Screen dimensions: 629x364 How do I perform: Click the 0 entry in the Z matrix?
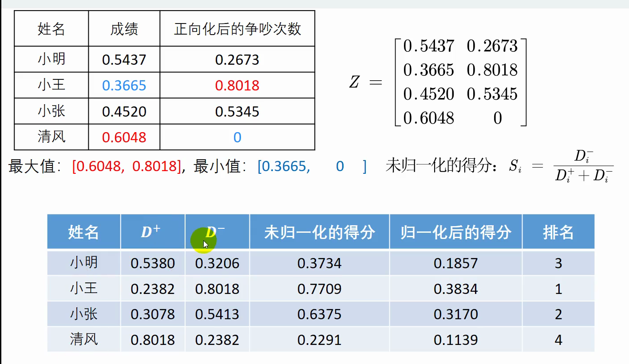[498, 118]
